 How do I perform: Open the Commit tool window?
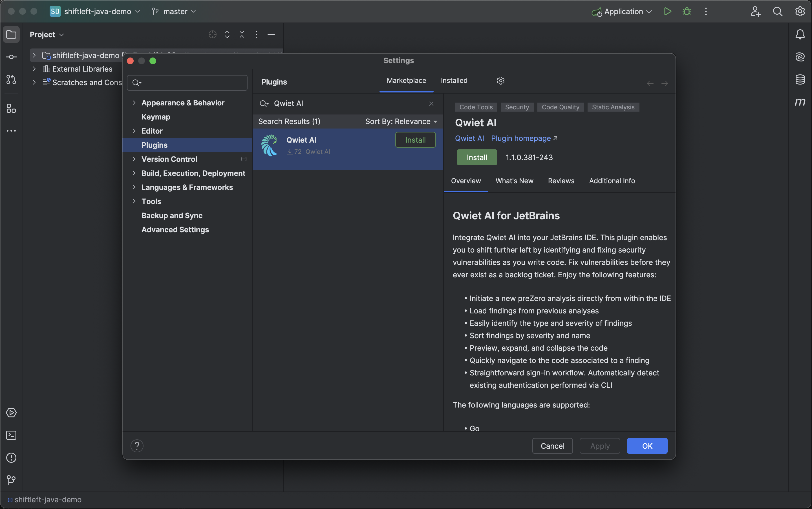(x=11, y=57)
